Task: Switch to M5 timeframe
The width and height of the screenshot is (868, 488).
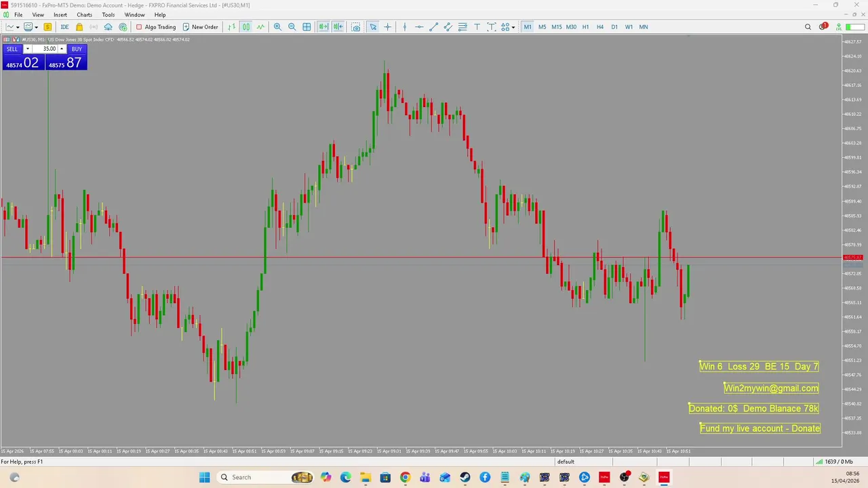Action: point(542,27)
